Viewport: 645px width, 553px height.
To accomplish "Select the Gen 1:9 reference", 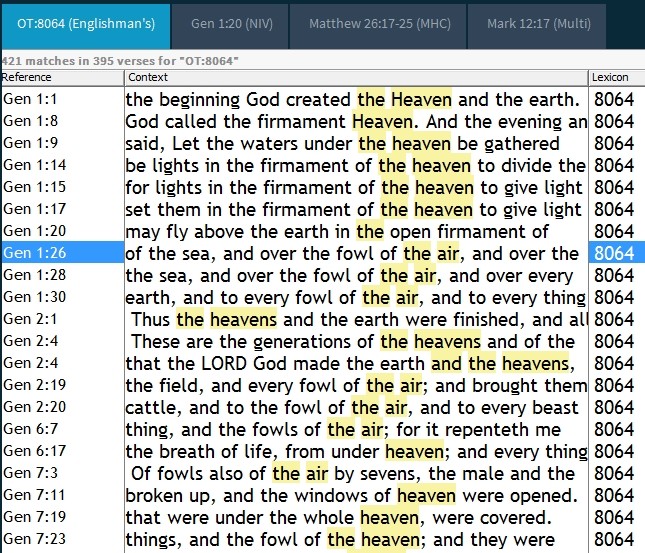I will click(x=30, y=143).
